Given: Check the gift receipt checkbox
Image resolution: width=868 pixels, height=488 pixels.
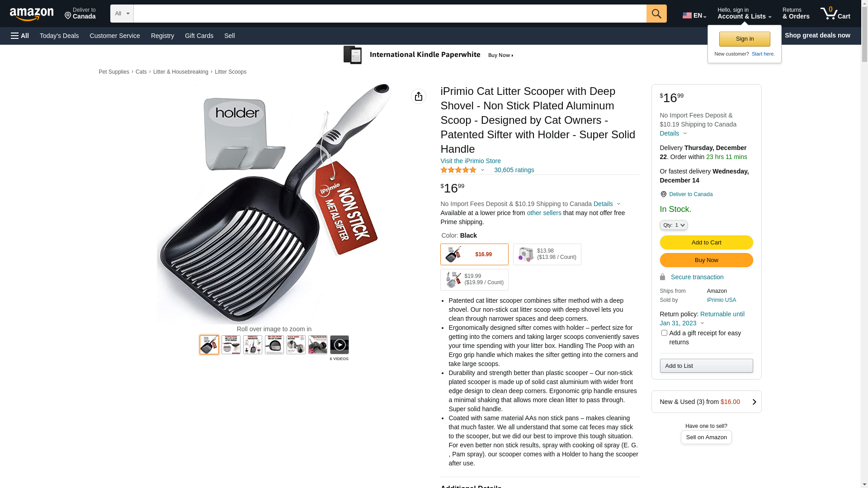Looking at the screenshot, I should (x=664, y=333).
